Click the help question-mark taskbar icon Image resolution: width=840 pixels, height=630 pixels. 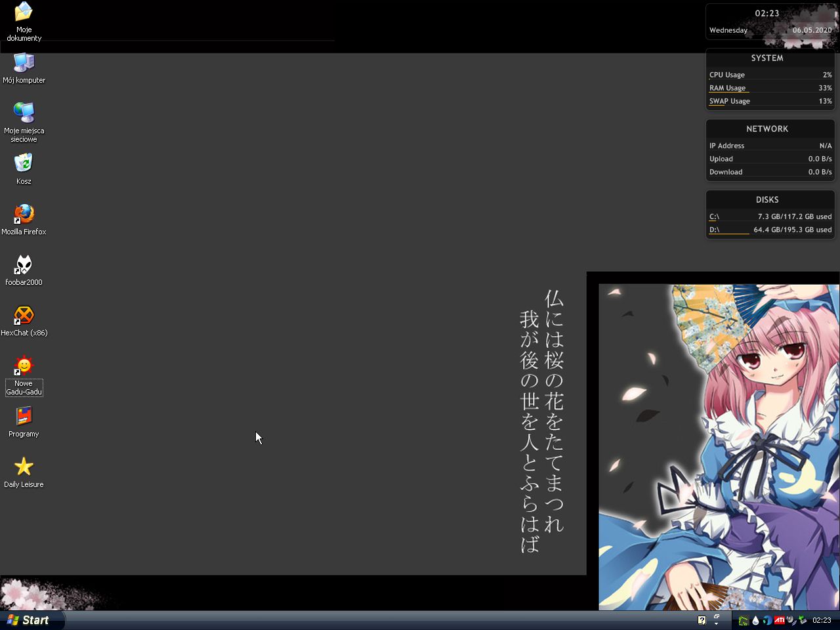702,620
